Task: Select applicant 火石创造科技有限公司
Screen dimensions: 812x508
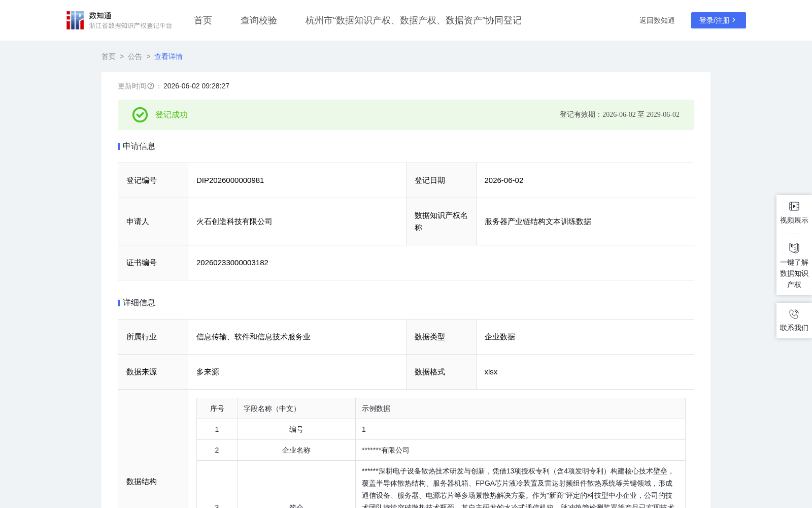Action: click(234, 221)
